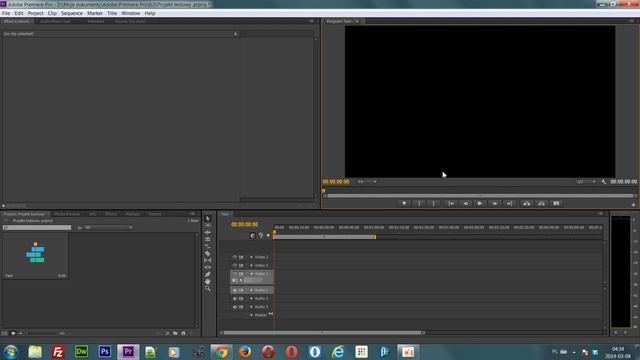Select the Selection arrow tool

[207, 219]
